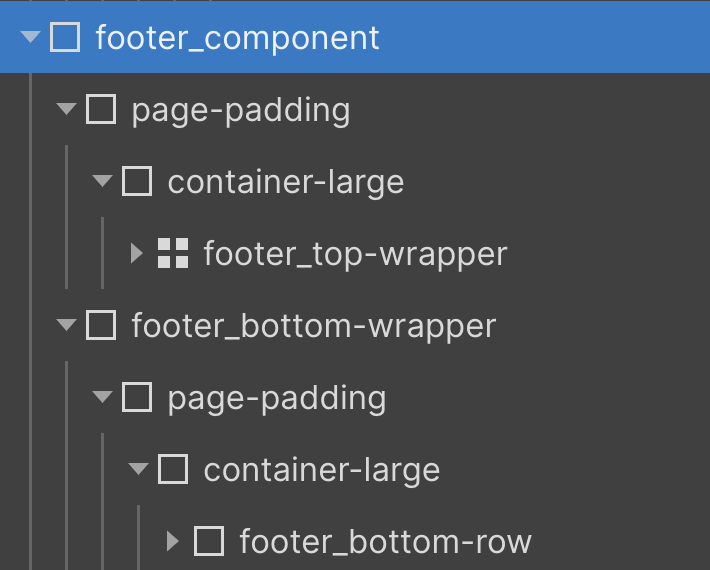Click the div icon of page-padding directly under footer_component
The height and width of the screenshot is (570, 710).
coord(101,109)
